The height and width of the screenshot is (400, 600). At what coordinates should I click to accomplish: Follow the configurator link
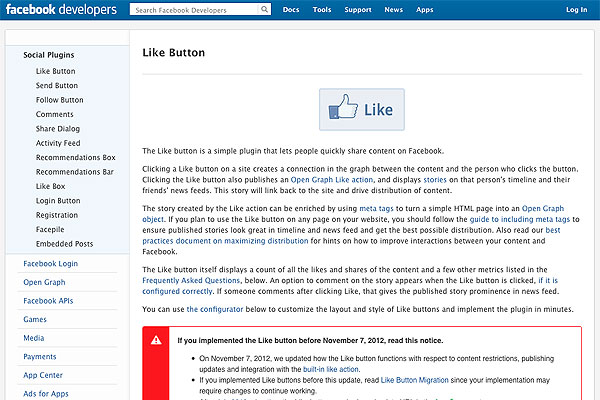click(x=215, y=309)
